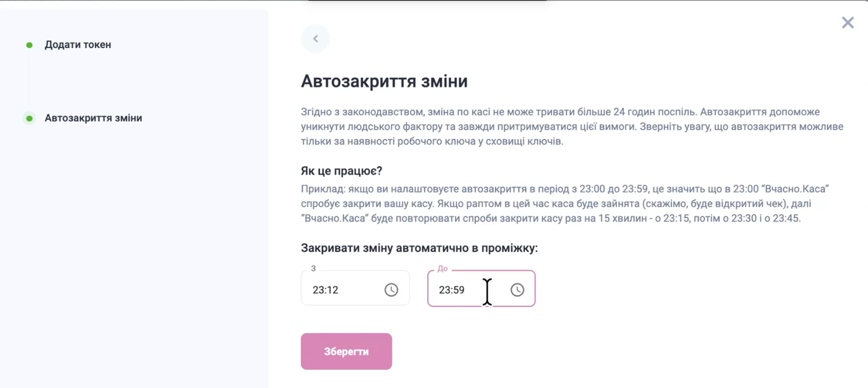Click green dot beside sidebar 'Автозакриття зміни' step
This screenshot has height=388, width=868.
(30, 118)
